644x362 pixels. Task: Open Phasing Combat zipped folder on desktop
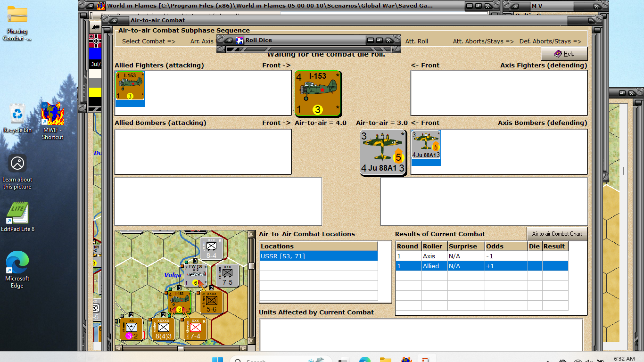coord(17,24)
